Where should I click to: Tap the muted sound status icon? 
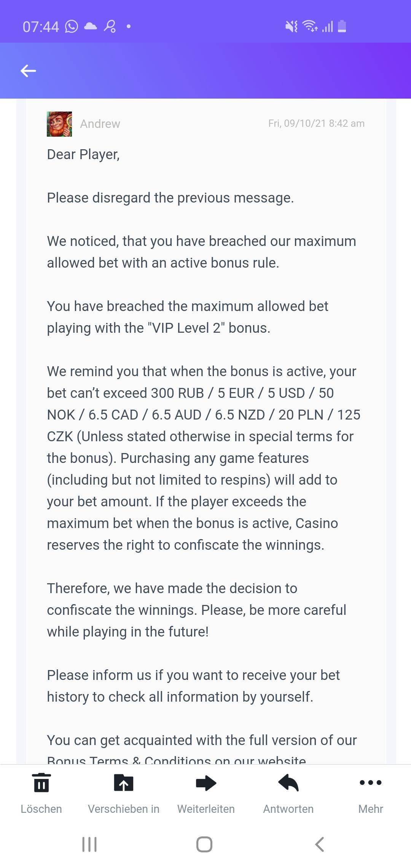pos(292,27)
